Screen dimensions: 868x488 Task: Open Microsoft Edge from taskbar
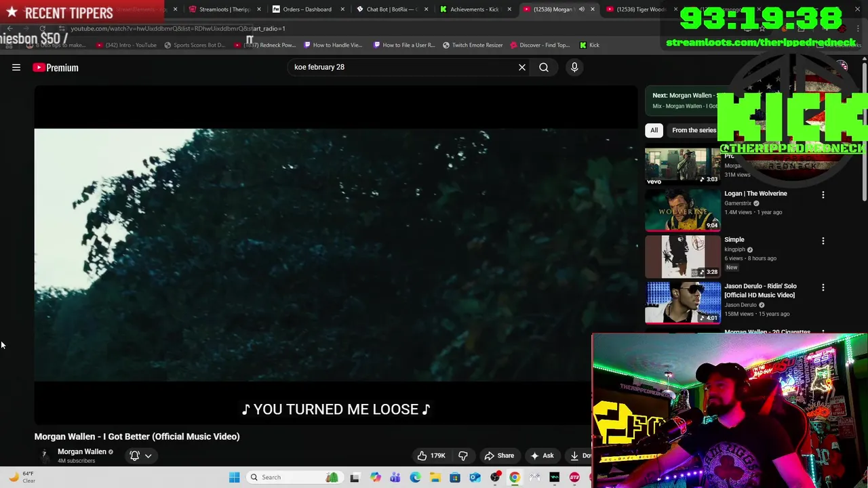click(x=415, y=477)
